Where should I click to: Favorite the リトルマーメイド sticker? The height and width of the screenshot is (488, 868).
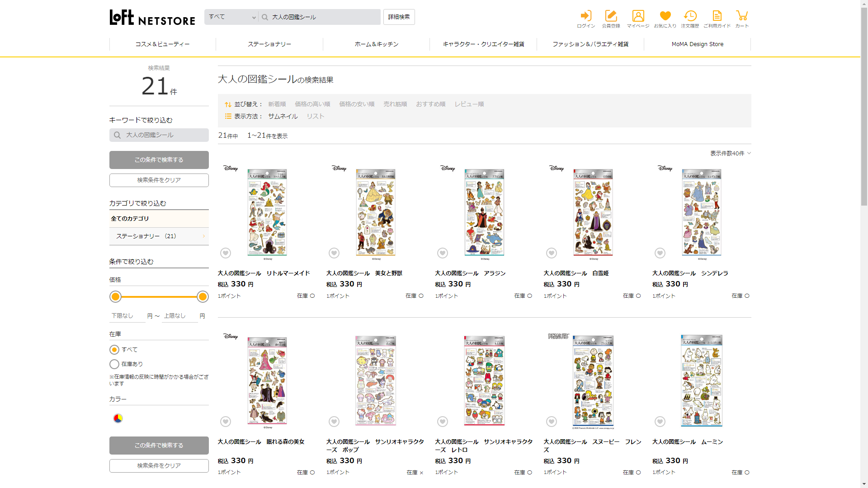[226, 253]
